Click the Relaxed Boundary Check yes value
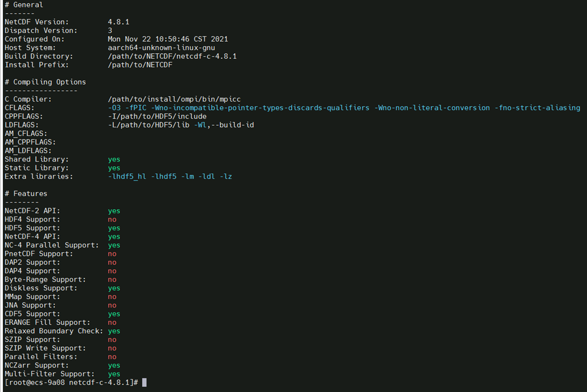 pos(114,331)
